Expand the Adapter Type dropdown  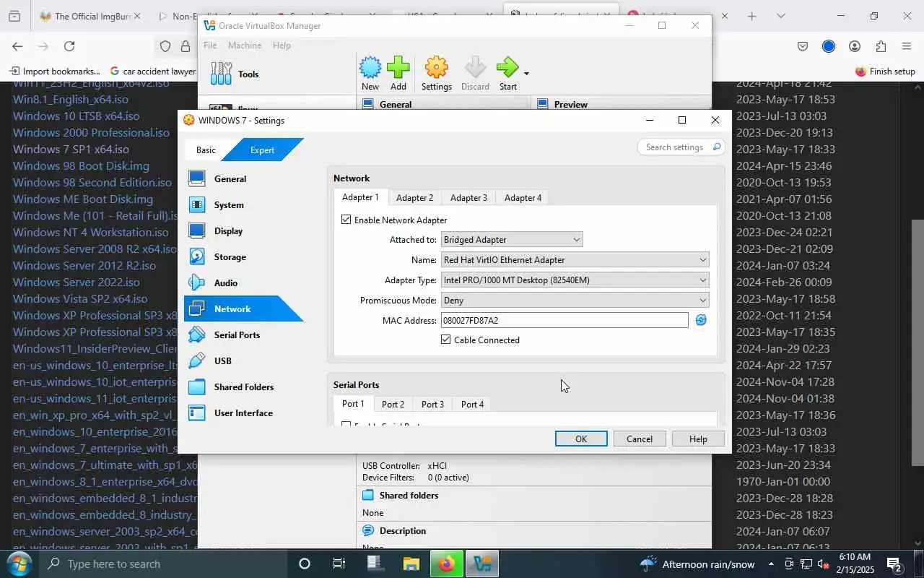[575, 280]
